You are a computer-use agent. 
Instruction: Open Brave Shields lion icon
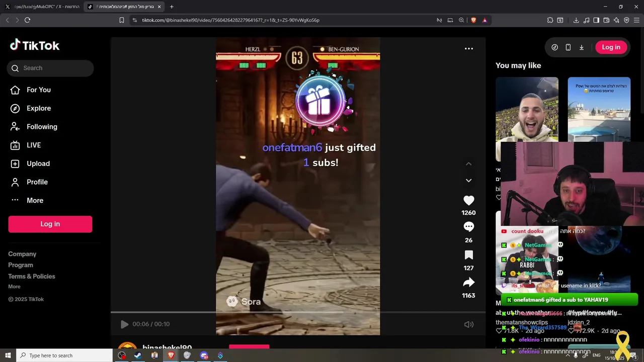click(473, 20)
